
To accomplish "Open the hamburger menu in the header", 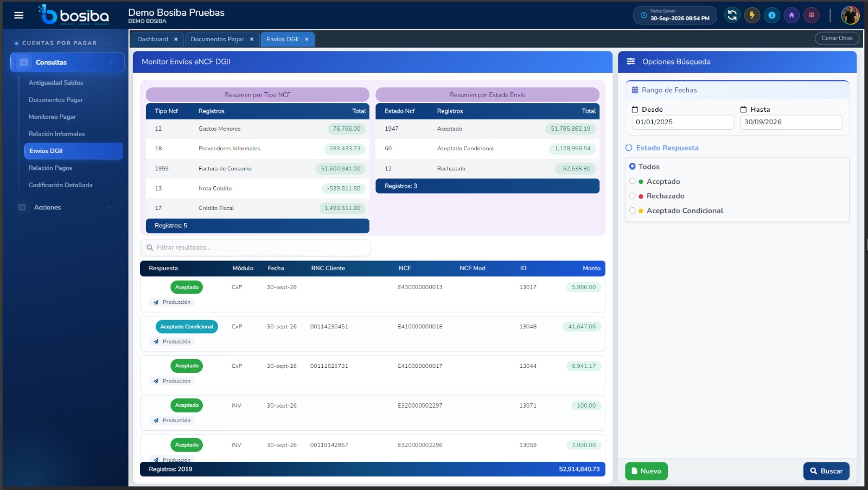I will tap(19, 15).
